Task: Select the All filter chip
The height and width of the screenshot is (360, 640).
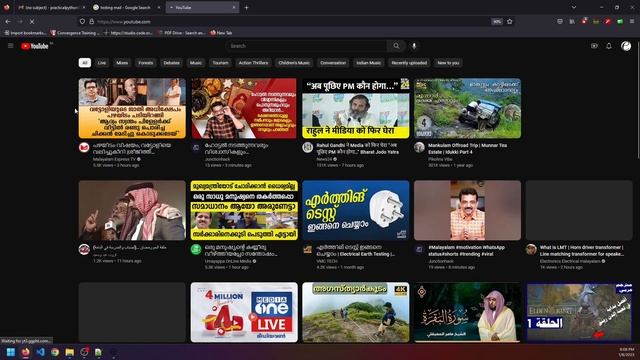Action: coord(84,63)
